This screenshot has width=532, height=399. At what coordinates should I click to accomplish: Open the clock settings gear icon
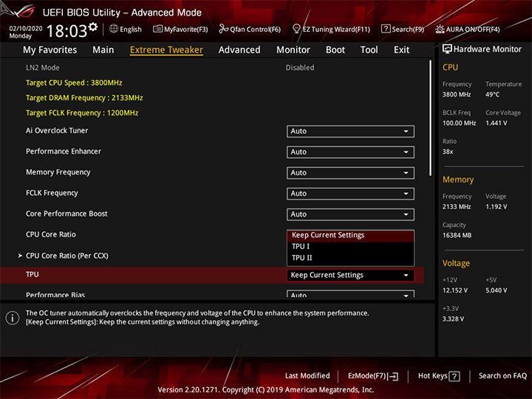pyautogui.click(x=93, y=27)
